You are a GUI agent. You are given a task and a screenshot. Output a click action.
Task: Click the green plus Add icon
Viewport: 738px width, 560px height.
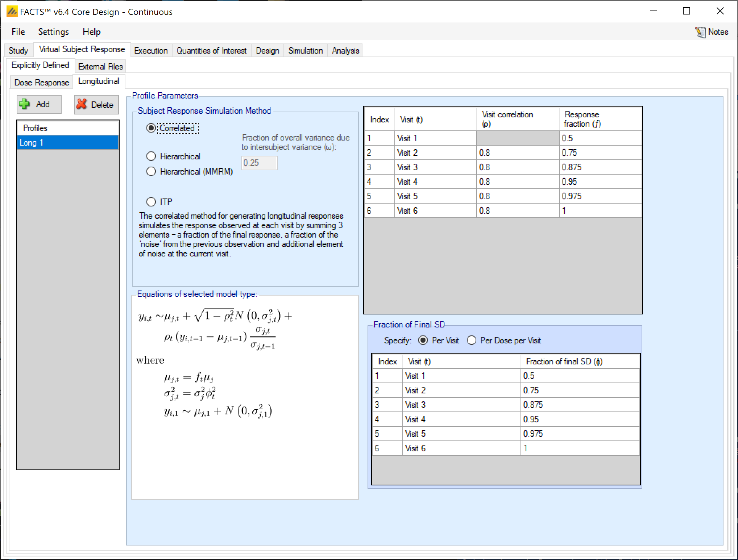[25, 104]
